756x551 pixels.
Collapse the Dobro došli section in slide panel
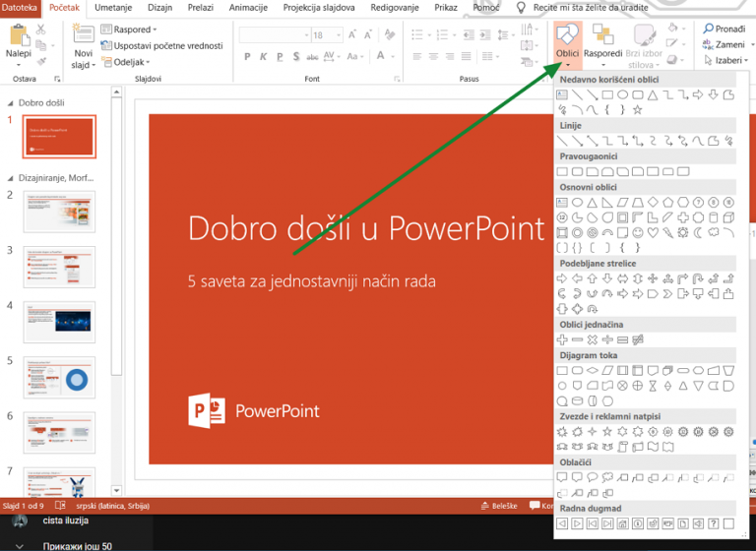click(9, 102)
